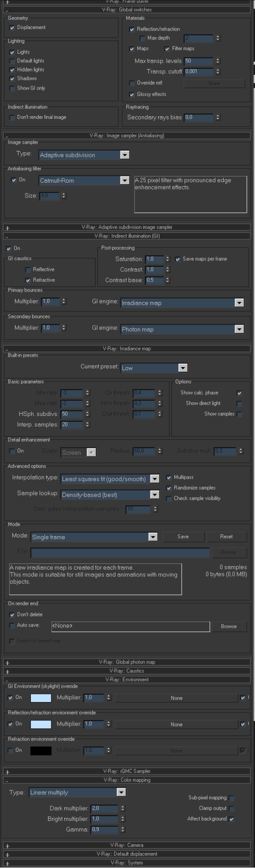Open Sample lookup dropdown
This screenshot has height=868, width=255.
point(110,495)
